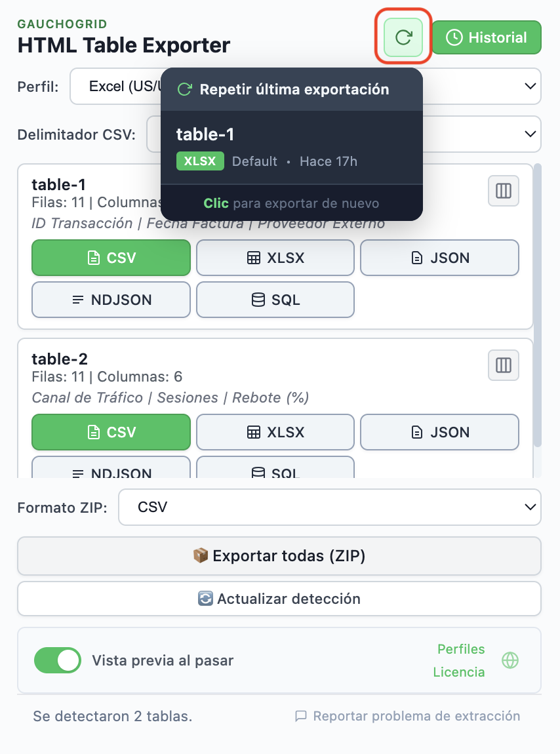Open column settings icon for table-1
Image resolution: width=560 pixels, height=754 pixels.
point(503,191)
